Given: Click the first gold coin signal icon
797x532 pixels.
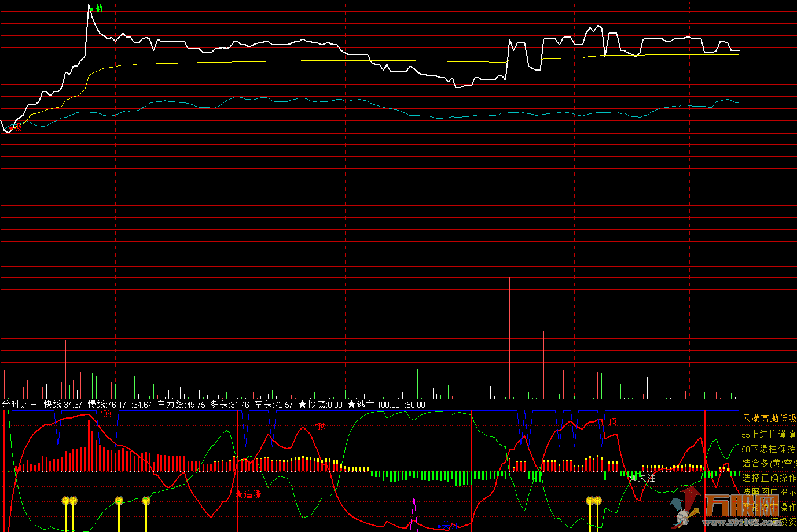Looking at the screenshot, I should click(66, 500).
